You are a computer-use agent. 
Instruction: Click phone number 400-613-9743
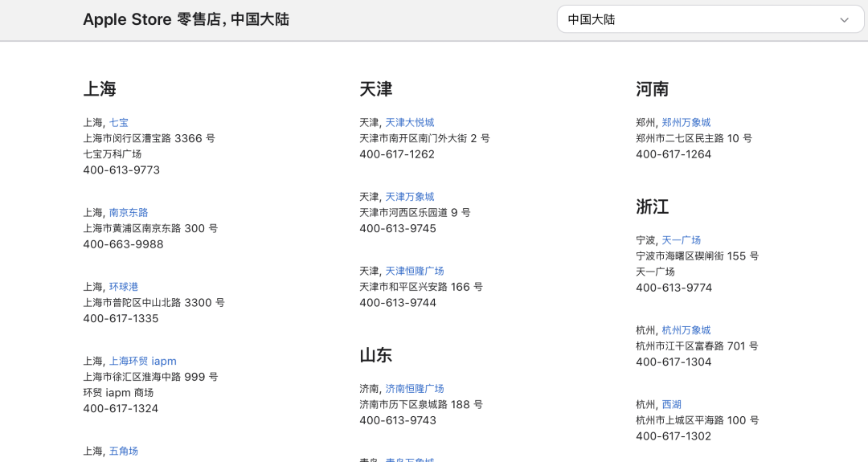[x=398, y=420]
